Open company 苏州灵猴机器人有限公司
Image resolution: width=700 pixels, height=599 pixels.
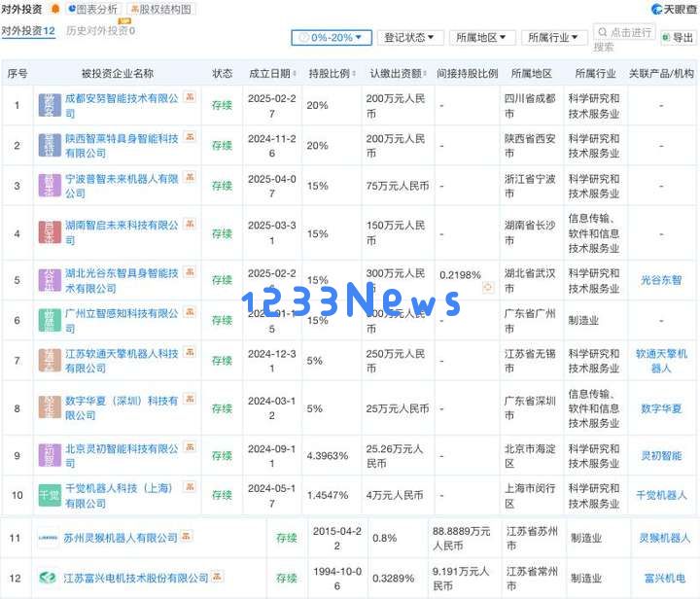tap(121, 538)
